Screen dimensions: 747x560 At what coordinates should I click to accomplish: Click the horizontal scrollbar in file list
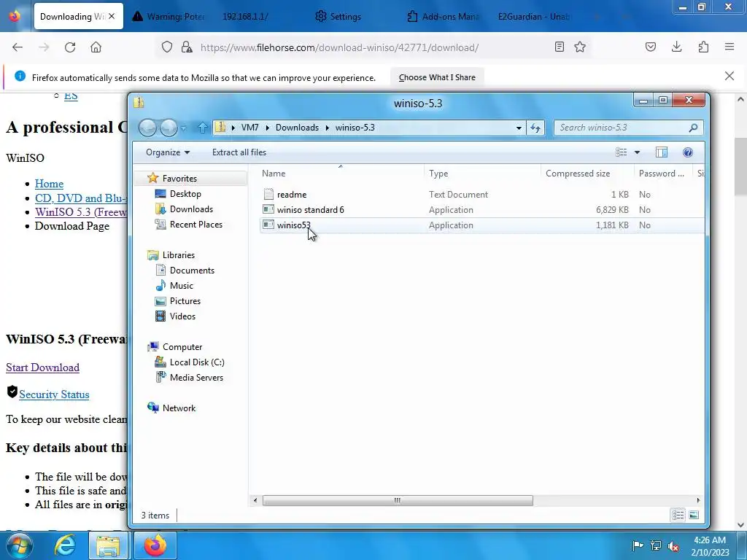(x=398, y=500)
